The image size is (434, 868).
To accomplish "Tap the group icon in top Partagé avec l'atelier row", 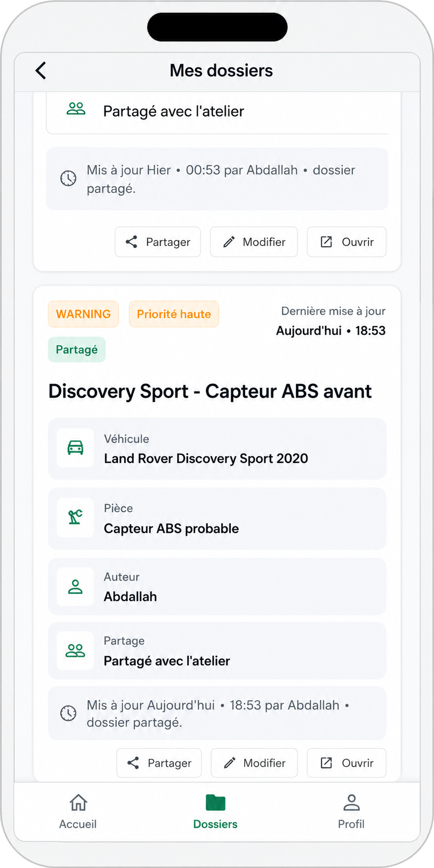I will [x=76, y=109].
